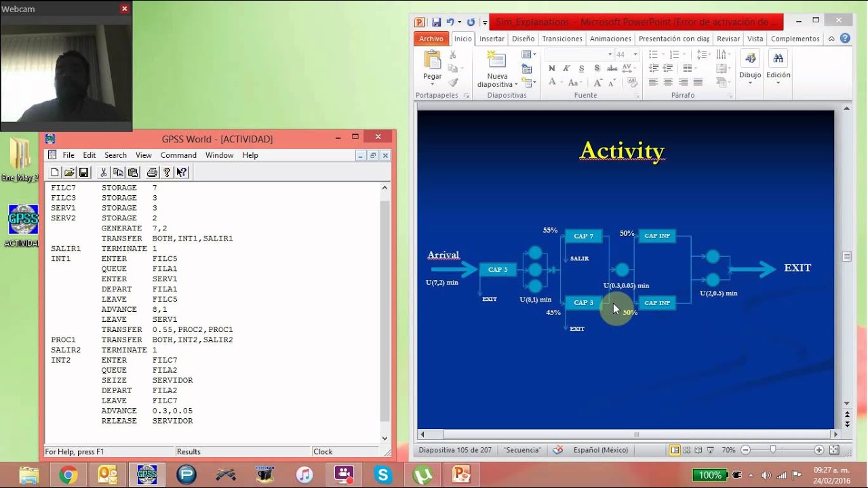Open the File menu in GPSS World
This screenshot has width=868, height=488.
pyautogui.click(x=68, y=155)
